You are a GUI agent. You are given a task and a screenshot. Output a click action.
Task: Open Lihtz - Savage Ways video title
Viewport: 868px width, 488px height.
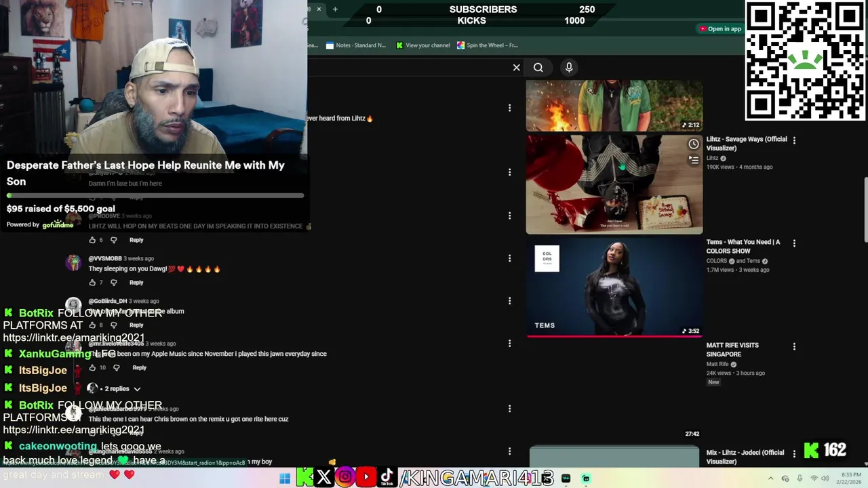747,144
